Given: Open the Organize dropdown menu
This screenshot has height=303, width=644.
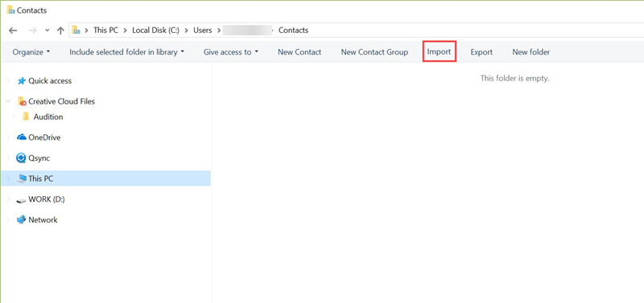Looking at the screenshot, I should (31, 52).
